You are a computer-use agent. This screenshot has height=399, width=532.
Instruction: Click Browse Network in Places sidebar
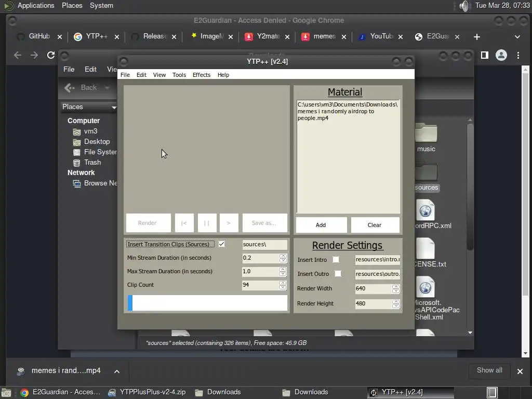coord(95,183)
